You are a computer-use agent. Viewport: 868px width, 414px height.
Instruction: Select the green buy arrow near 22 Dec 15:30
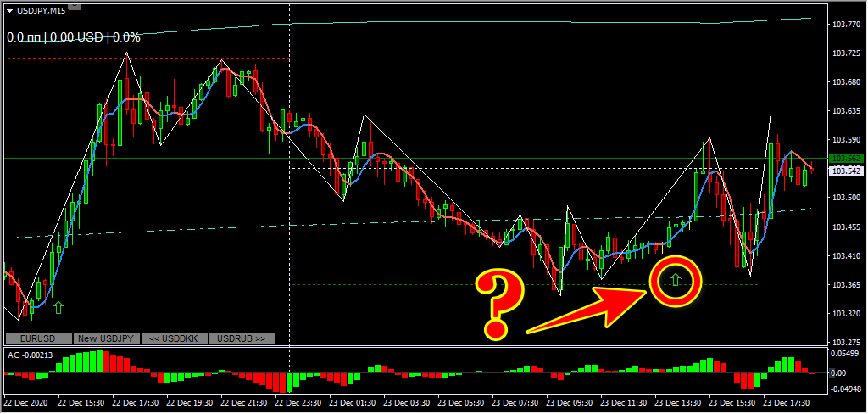click(58, 307)
